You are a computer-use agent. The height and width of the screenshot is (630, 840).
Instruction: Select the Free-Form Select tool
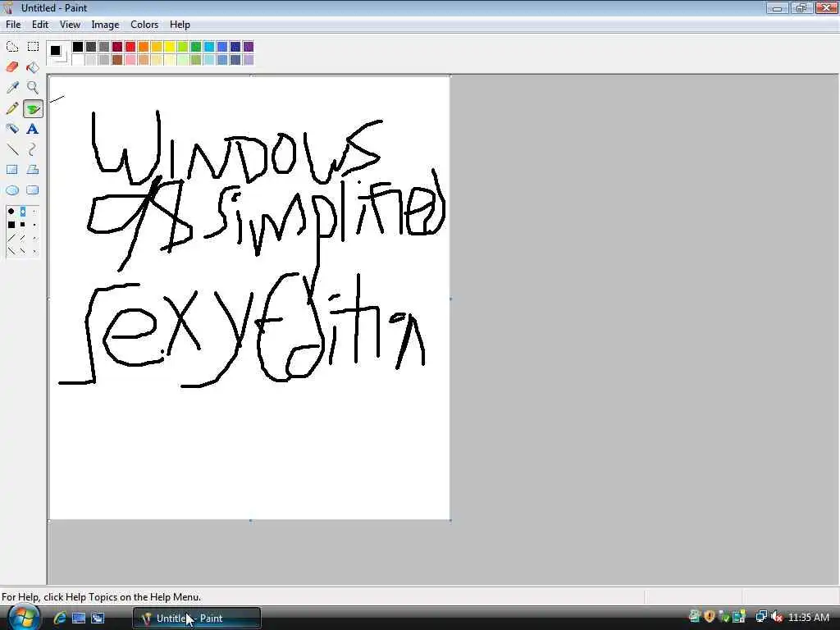tap(12, 47)
